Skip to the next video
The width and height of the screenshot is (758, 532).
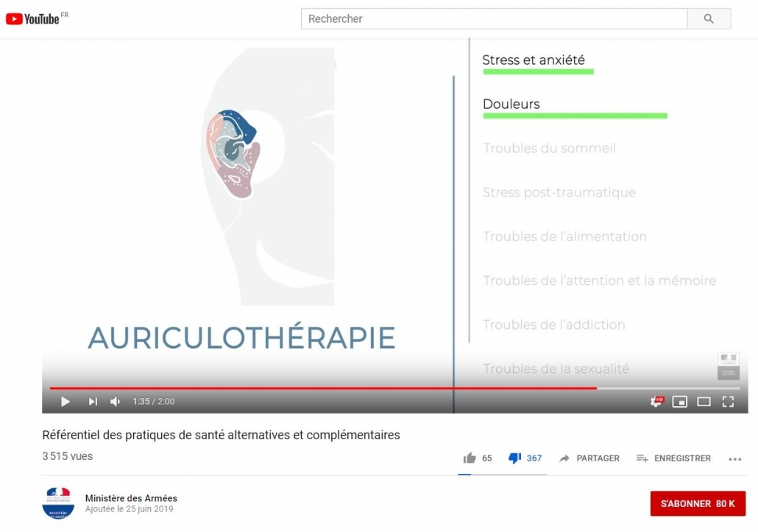(x=93, y=402)
